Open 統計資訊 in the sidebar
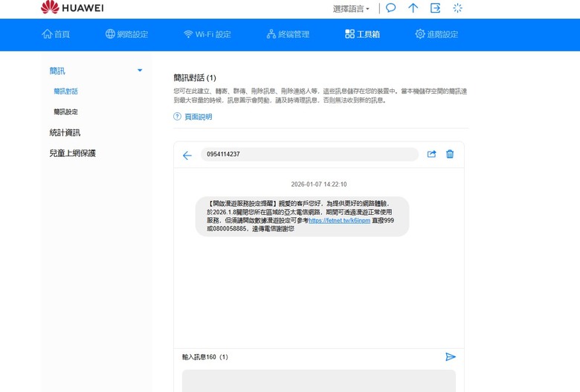This screenshot has width=580, height=392. [65, 132]
